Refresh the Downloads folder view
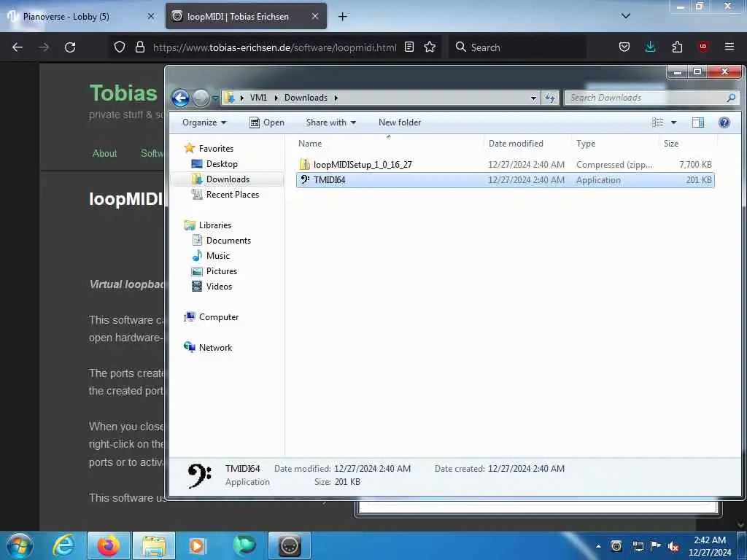The image size is (747, 560). point(550,98)
